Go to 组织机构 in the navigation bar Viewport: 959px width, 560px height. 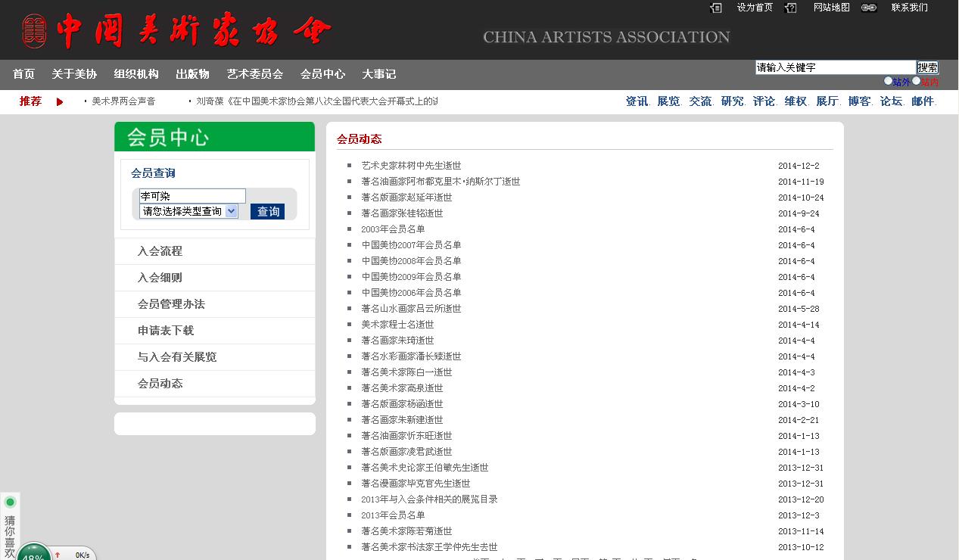pyautogui.click(x=136, y=74)
